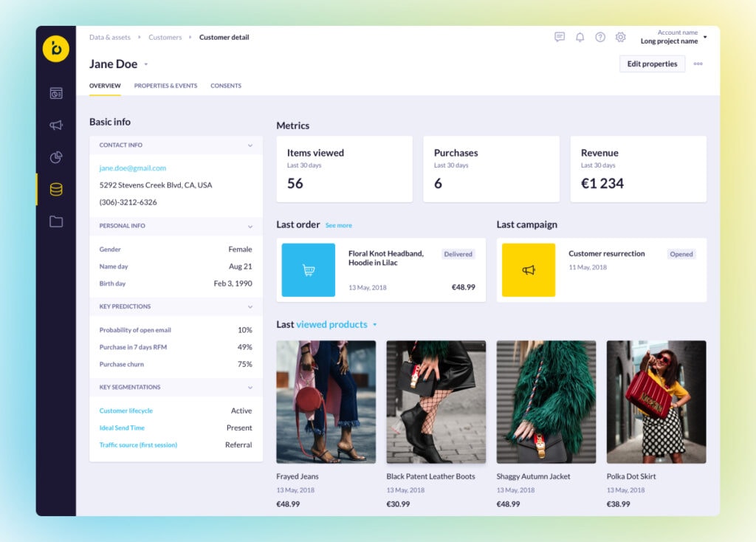Image resolution: width=756 pixels, height=542 pixels.
Task: Open the dashboard sidebar icon
Action: [x=56, y=93]
